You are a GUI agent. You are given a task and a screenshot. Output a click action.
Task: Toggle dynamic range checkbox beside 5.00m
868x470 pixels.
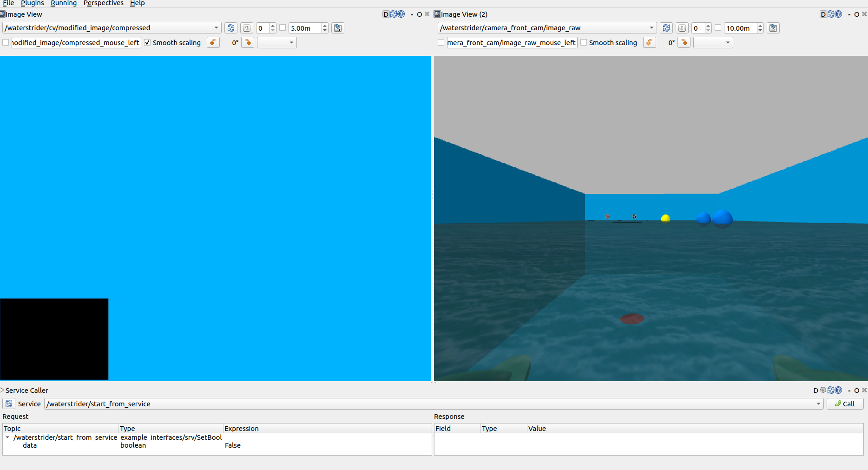[x=283, y=28]
